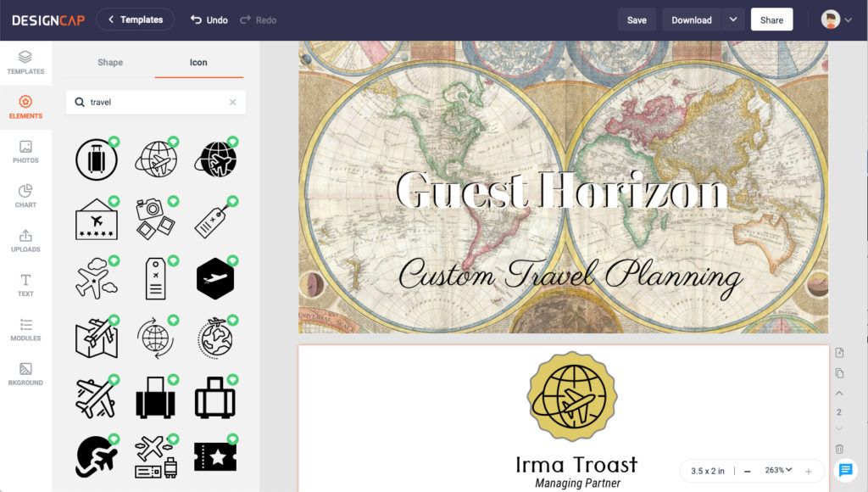
Task: Add the camera with photos icon
Action: click(x=156, y=219)
